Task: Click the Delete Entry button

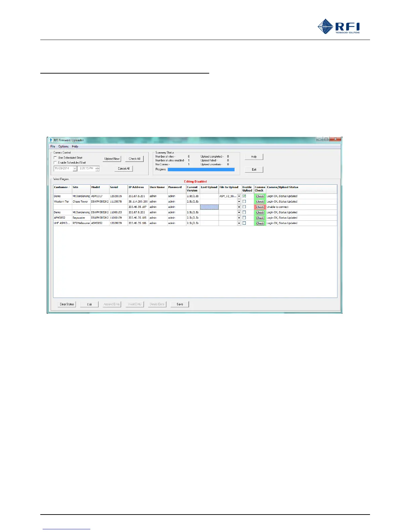Action: (x=157, y=304)
